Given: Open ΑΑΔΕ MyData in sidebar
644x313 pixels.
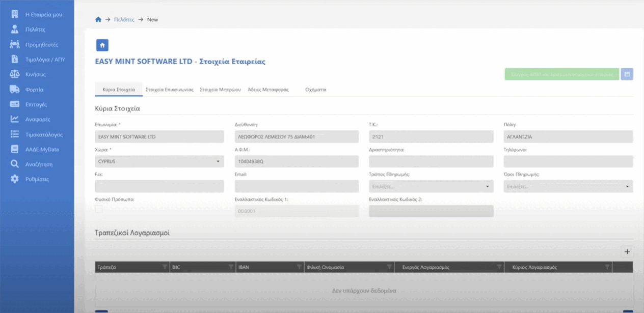Looking at the screenshot, I should point(42,150).
